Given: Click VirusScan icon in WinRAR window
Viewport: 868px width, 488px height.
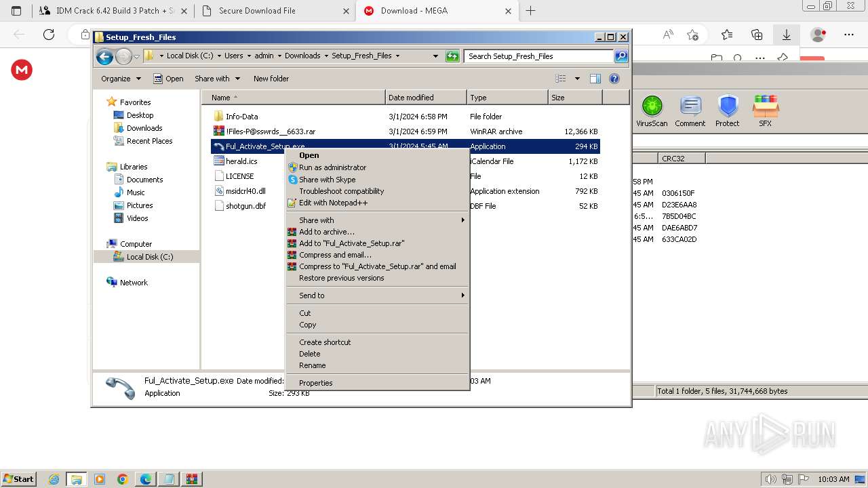Looking at the screenshot, I should click(652, 111).
